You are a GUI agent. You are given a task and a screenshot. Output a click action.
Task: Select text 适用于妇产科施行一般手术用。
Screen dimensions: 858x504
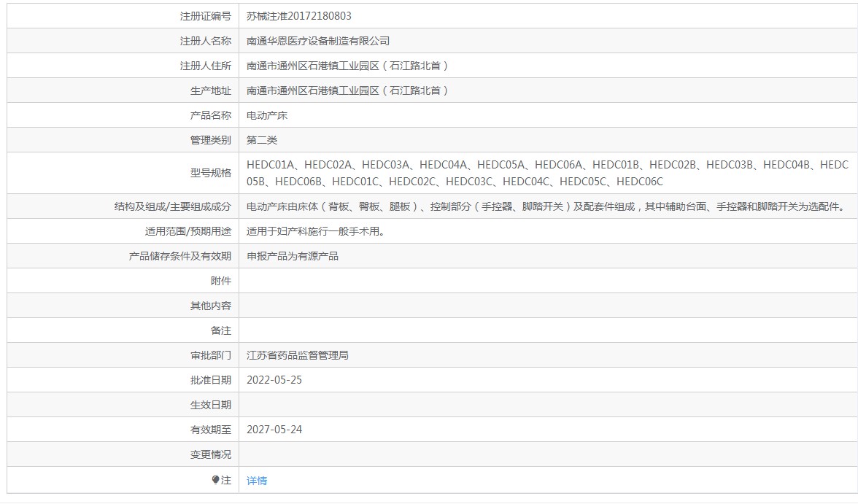coord(317,231)
